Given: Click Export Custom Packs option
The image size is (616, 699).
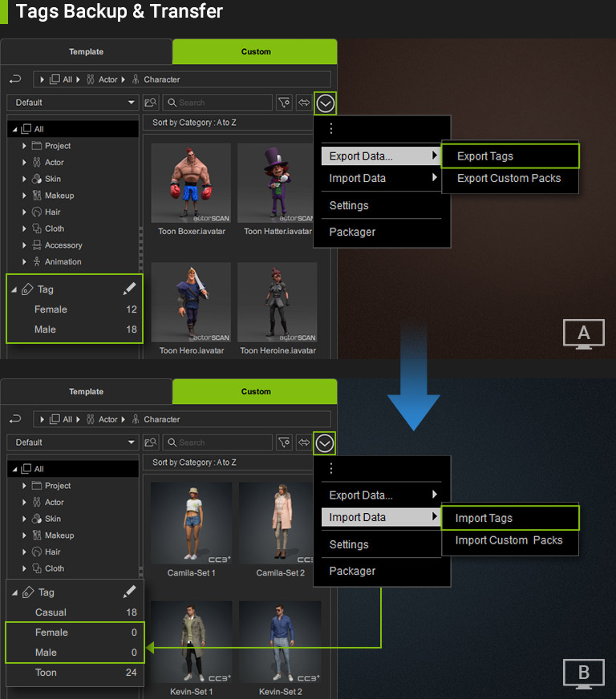Looking at the screenshot, I should [x=509, y=178].
